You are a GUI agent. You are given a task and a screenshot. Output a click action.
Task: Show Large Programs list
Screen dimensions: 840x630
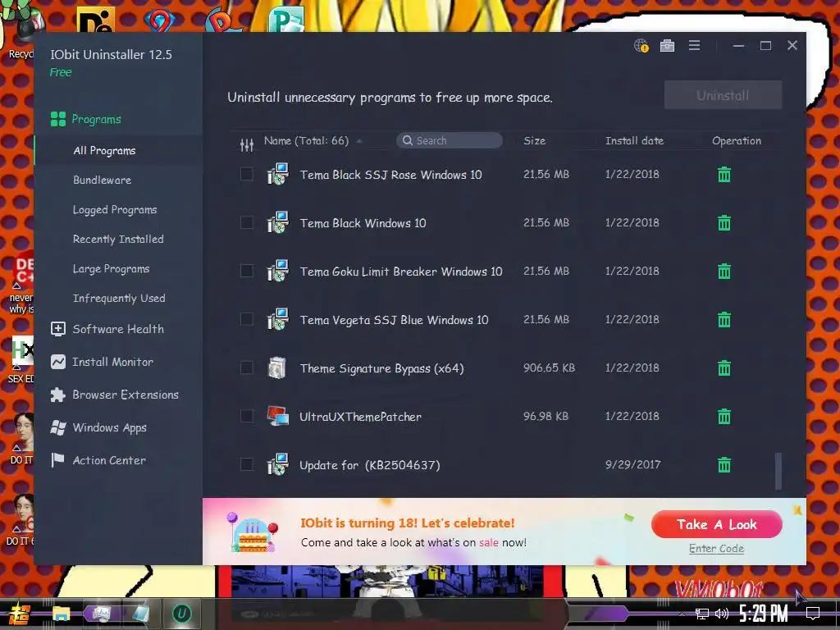111,268
